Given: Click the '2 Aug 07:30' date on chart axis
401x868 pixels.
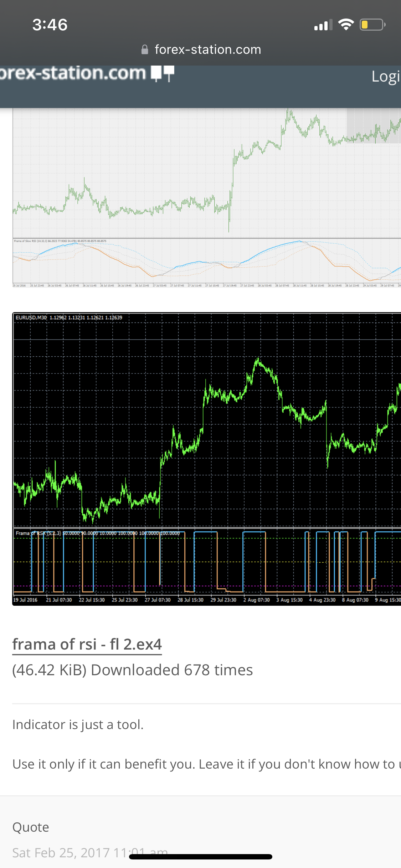Looking at the screenshot, I should [x=257, y=600].
